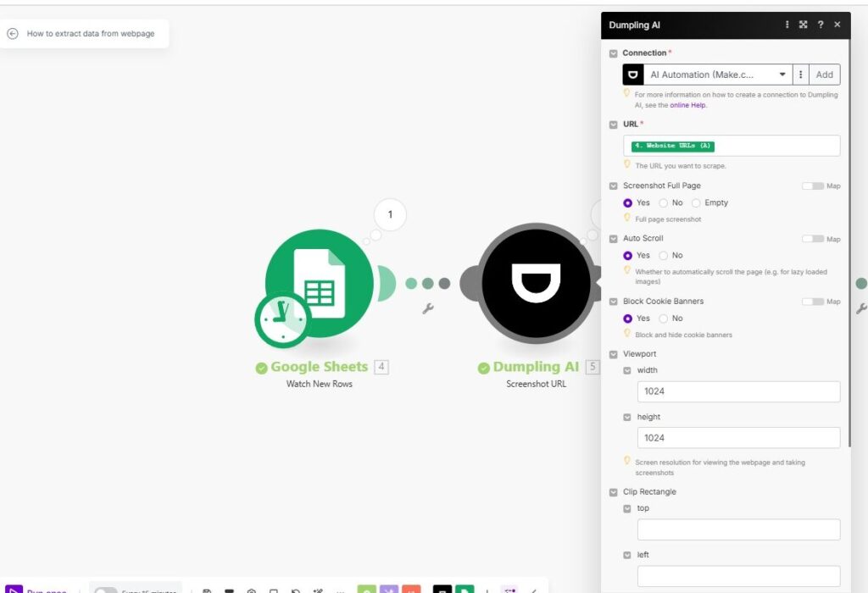Click the clock schedule icon on Google Sheets

pyautogui.click(x=282, y=319)
